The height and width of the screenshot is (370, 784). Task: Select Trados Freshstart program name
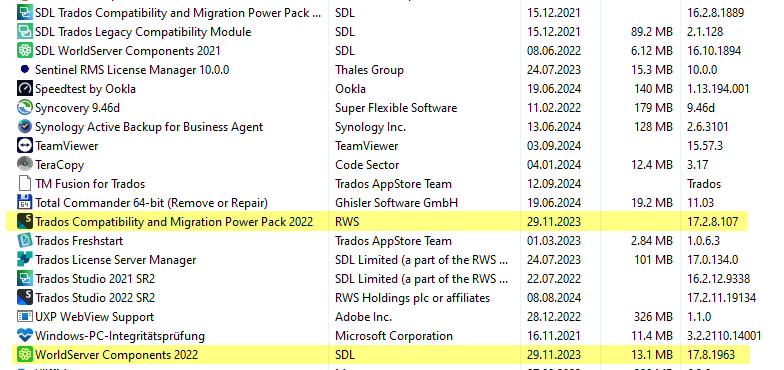[79, 241]
